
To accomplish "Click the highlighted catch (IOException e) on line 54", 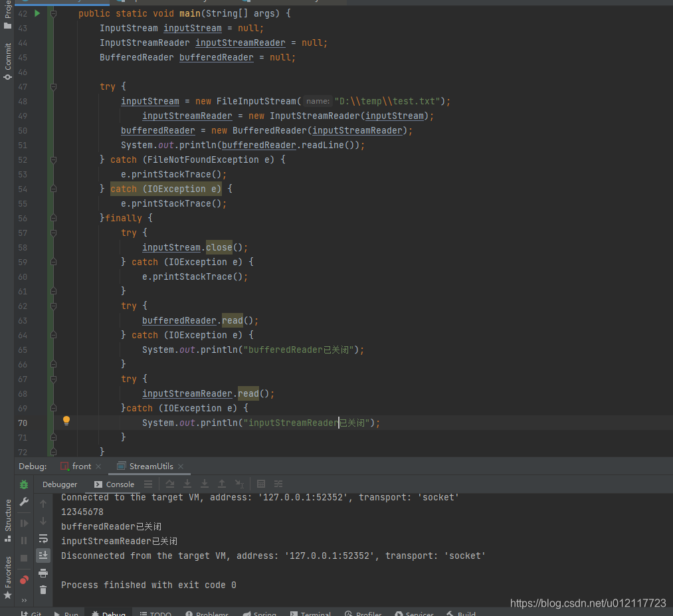I will (165, 189).
